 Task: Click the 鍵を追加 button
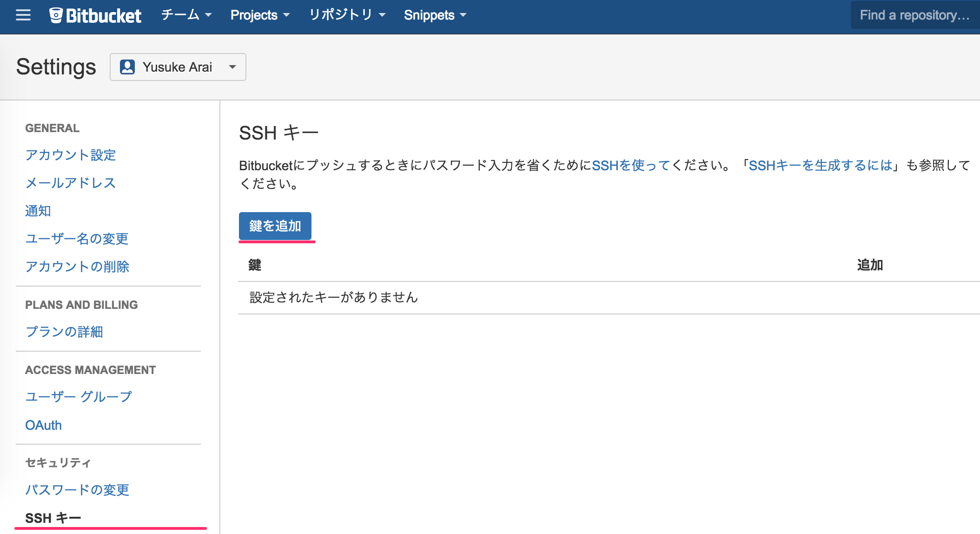pos(275,226)
